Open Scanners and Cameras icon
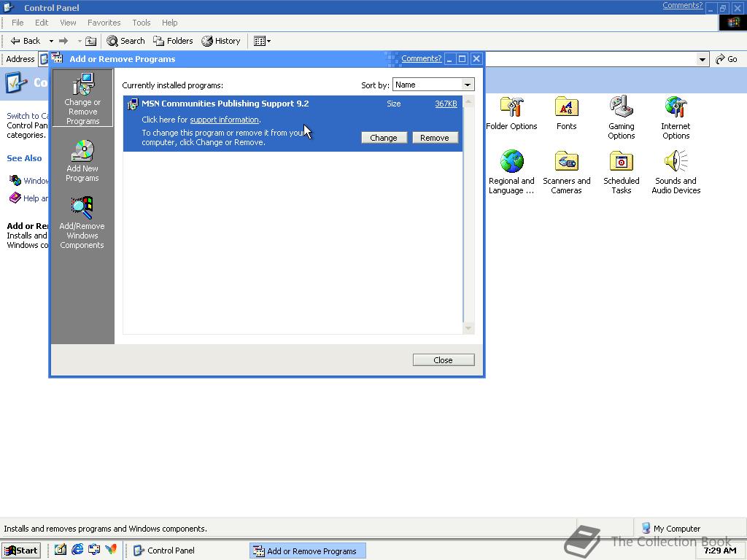The image size is (747, 560). 566,172
